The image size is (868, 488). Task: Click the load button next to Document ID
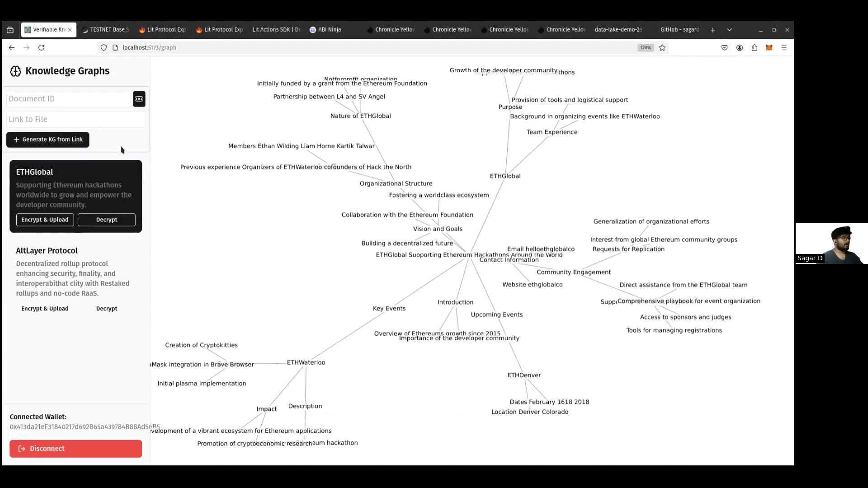point(139,99)
